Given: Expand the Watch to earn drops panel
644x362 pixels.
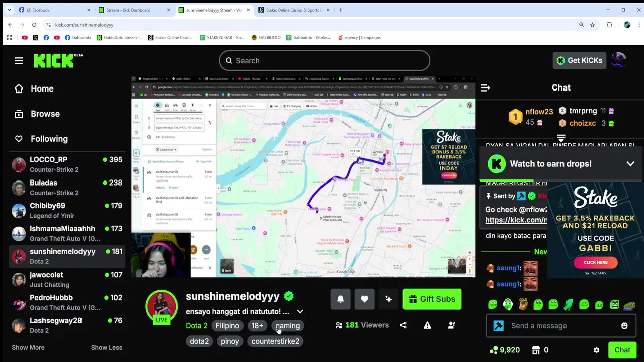Looking at the screenshot, I should [630, 164].
